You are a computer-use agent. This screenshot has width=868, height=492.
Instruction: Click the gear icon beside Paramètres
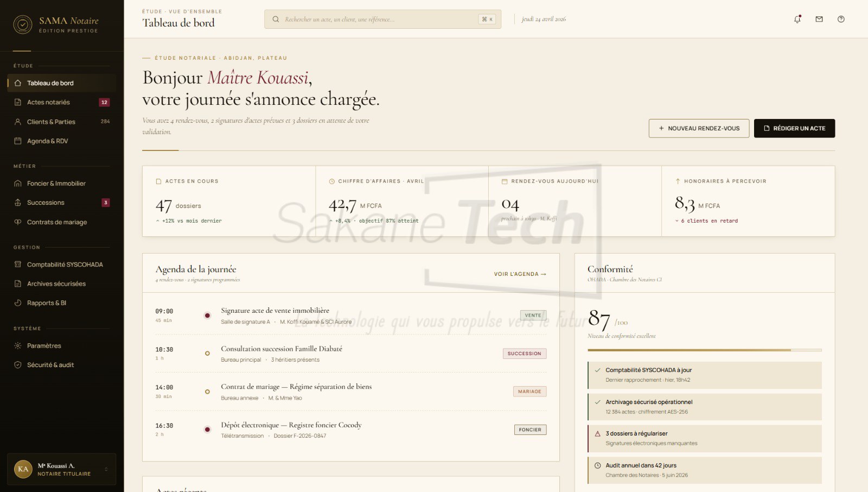click(x=18, y=345)
